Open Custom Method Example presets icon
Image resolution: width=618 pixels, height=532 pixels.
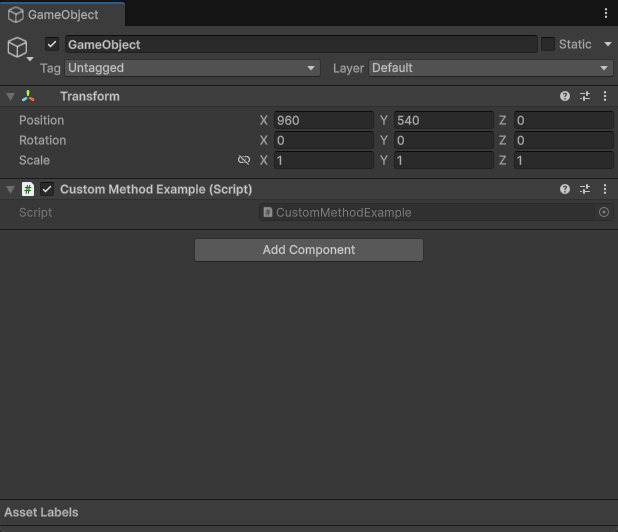click(585, 189)
